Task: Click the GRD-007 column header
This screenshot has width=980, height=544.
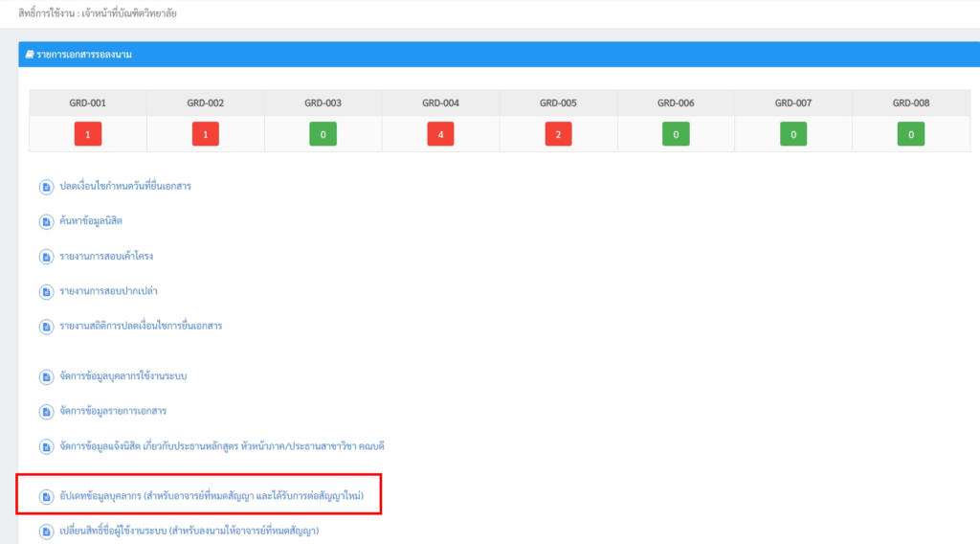Action: tap(793, 103)
